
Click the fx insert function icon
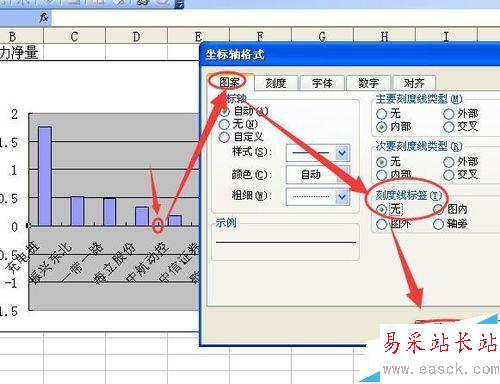(44, 17)
